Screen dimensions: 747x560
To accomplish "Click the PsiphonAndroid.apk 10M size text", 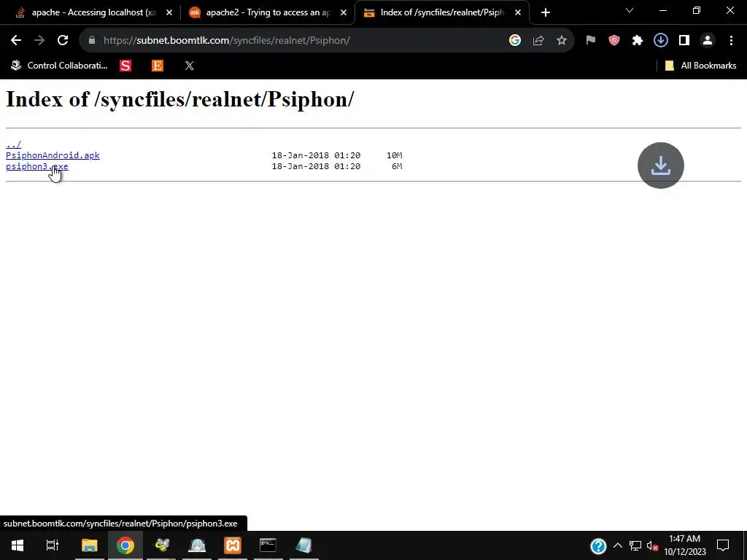I will 395,155.
